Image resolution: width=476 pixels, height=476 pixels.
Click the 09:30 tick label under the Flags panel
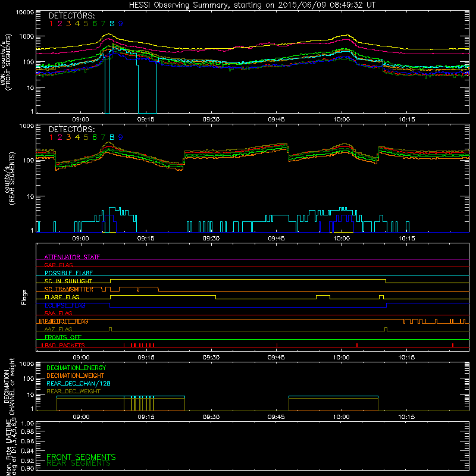click(x=211, y=358)
